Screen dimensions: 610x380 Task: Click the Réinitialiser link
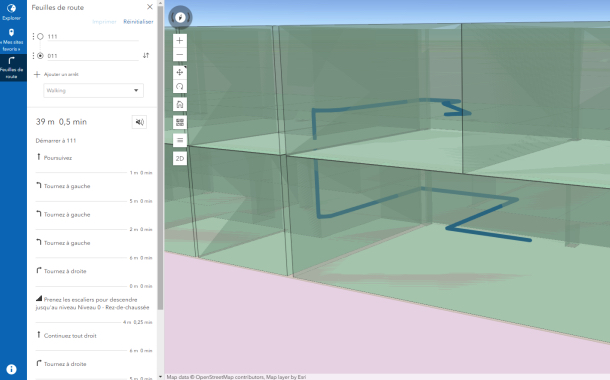(138, 22)
